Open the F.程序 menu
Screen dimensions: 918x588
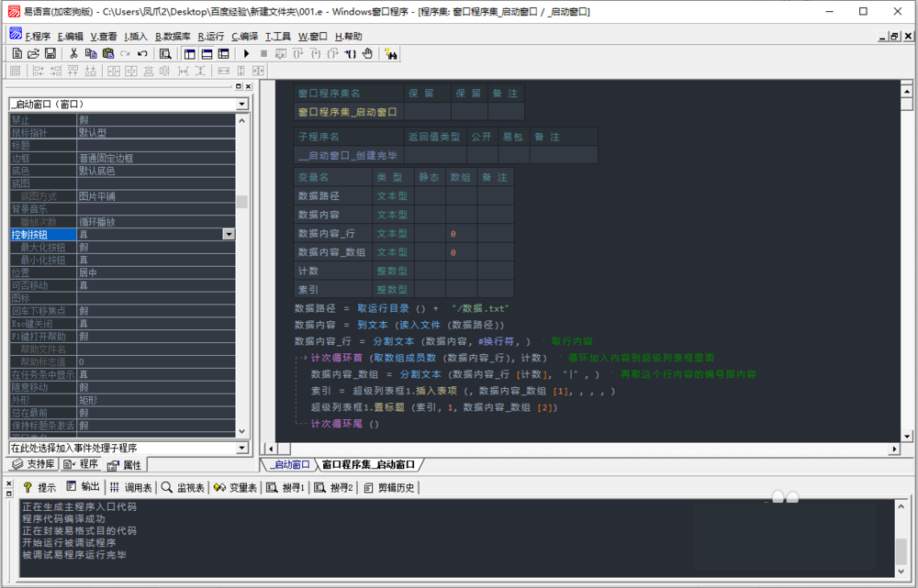point(38,37)
